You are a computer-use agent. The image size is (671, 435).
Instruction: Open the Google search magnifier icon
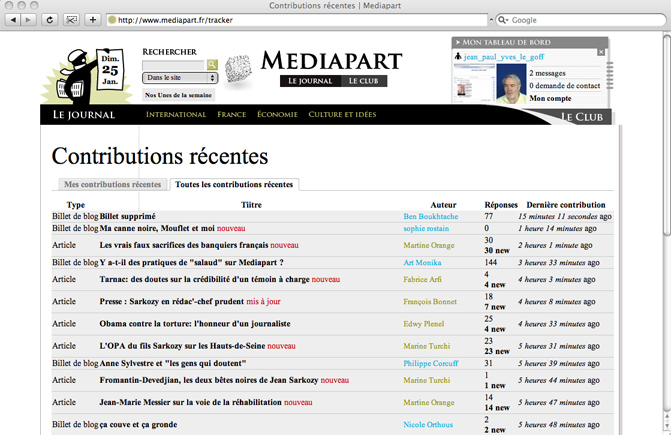pyautogui.click(x=502, y=20)
